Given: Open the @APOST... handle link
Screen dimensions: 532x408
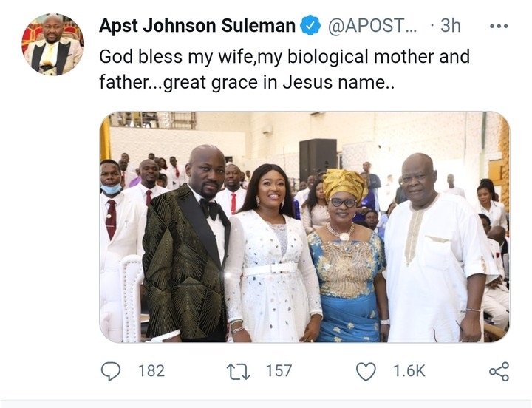Looking at the screenshot, I should [x=372, y=26].
